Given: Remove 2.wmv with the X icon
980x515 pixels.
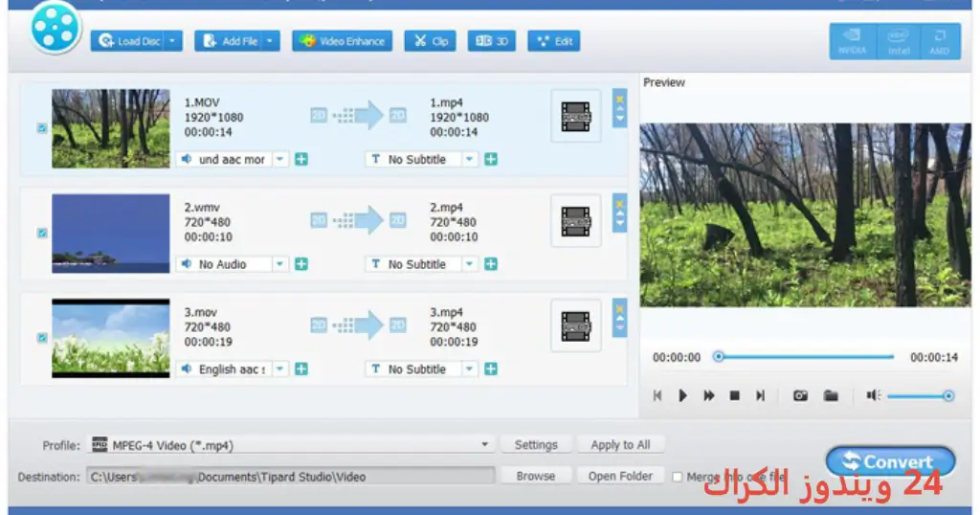Looking at the screenshot, I should coord(619,204).
